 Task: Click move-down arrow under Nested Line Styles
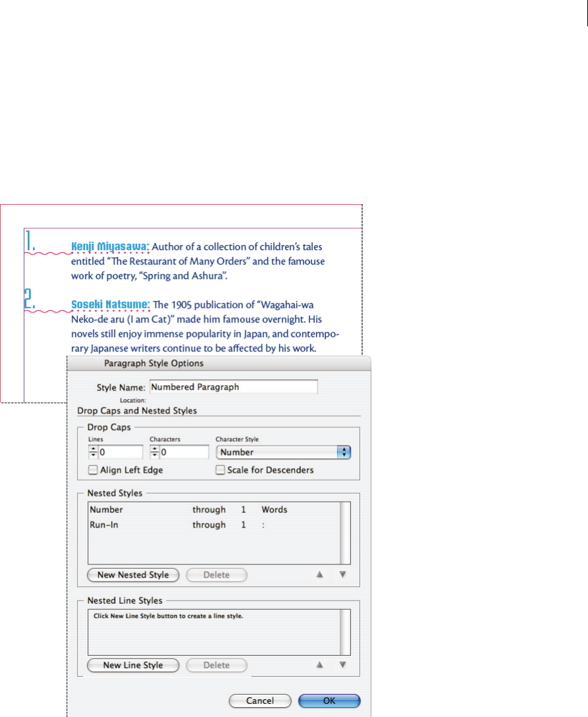[342, 665]
